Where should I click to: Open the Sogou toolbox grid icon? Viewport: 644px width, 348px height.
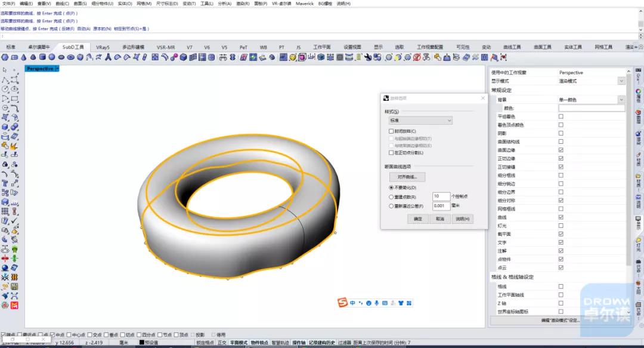point(409,303)
